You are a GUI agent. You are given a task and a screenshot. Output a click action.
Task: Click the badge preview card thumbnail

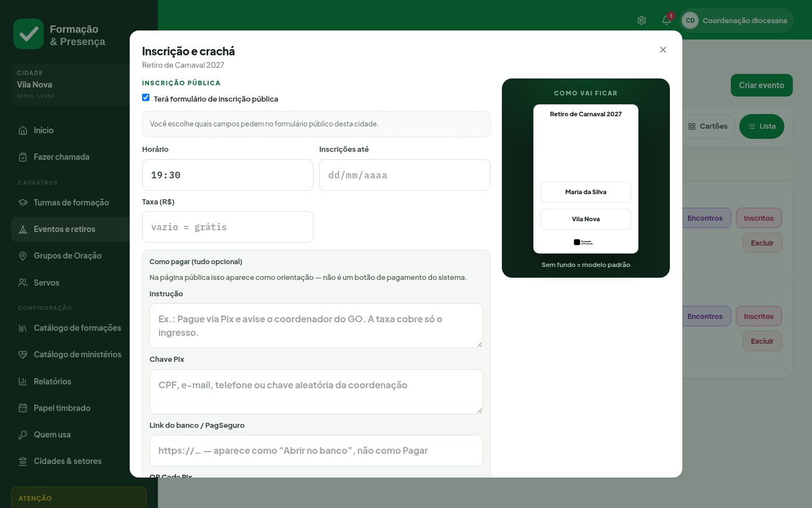coord(586,179)
